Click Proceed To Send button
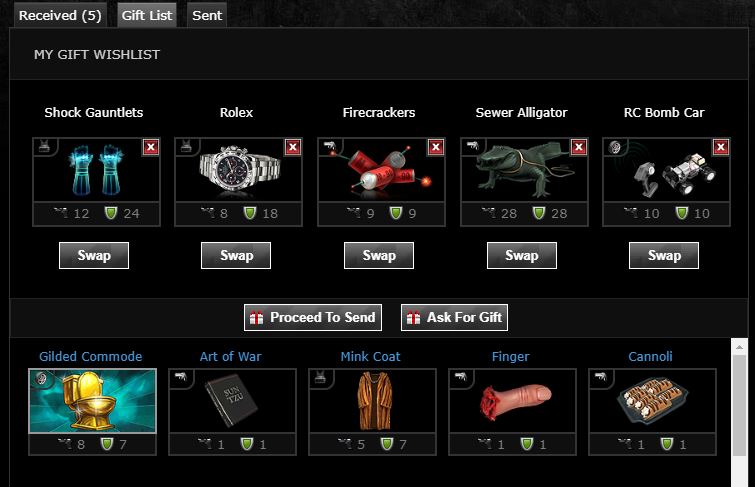 (x=313, y=317)
